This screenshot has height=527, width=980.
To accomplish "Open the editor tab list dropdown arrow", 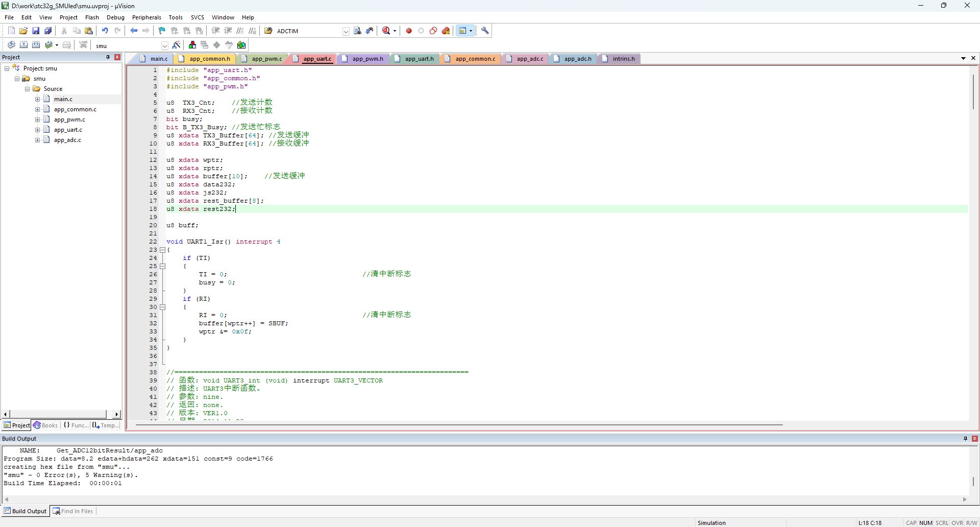I will pyautogui.click(x=963, y=58).
